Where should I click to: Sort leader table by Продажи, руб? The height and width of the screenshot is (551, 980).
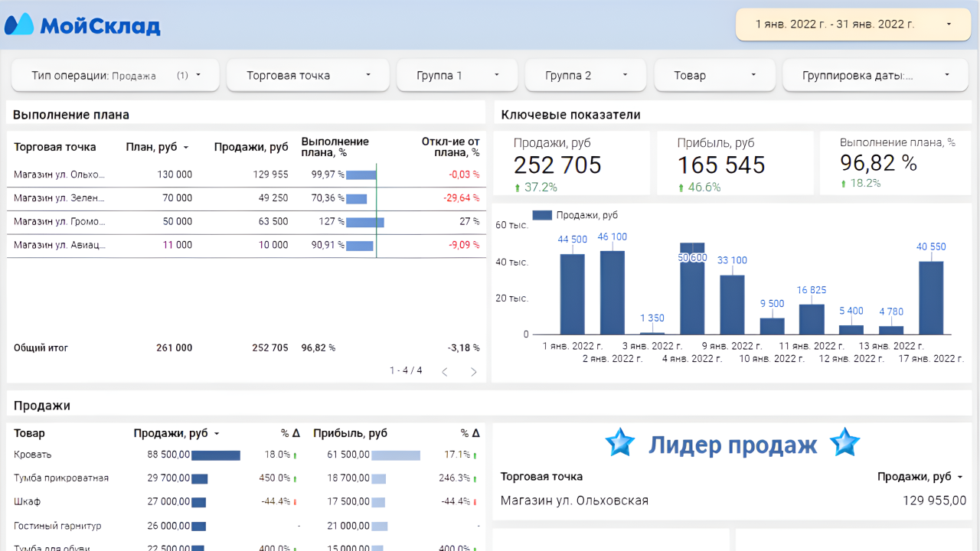click(x=920, y=477)
